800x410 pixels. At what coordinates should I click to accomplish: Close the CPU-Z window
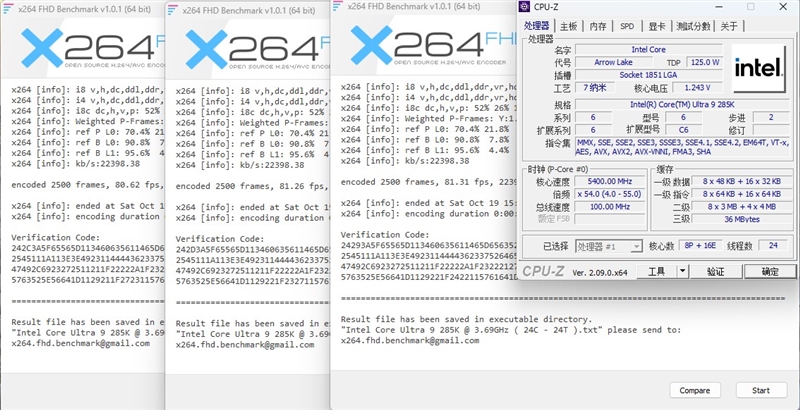[x=783, y=7]
